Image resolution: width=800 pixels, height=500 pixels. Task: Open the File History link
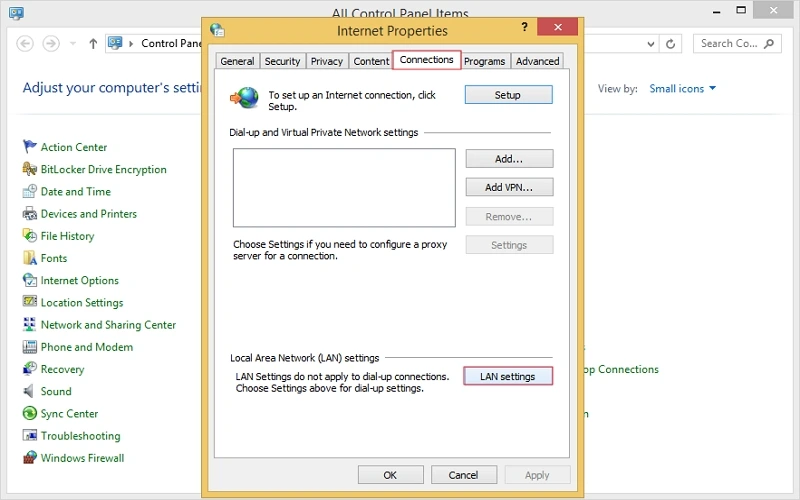(67, 236)
